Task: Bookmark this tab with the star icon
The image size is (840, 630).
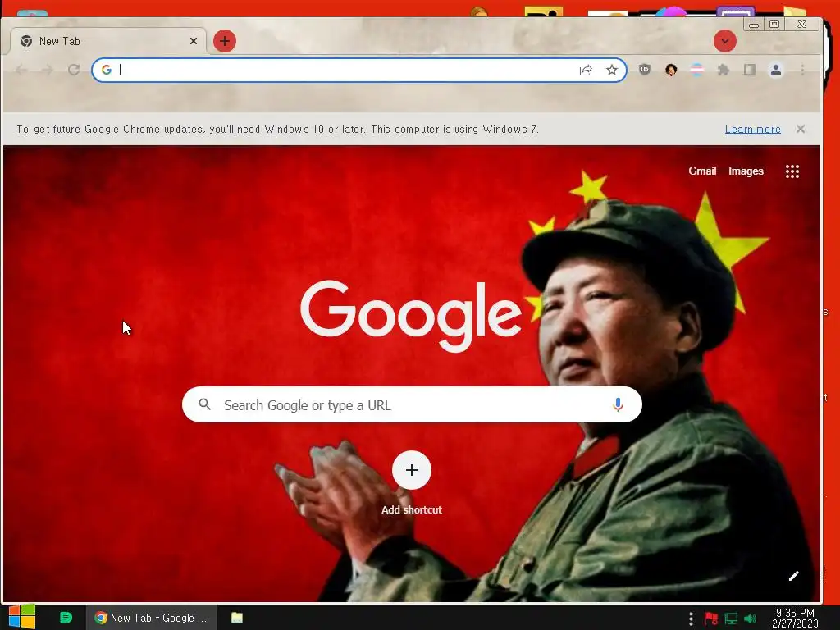Action: (612, 70)
